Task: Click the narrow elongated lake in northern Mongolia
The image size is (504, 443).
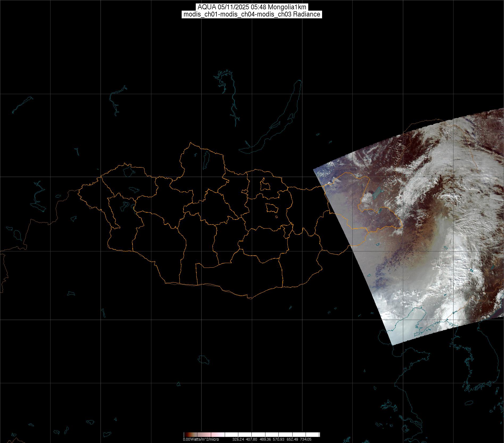Action: click(x=206, y=158)
